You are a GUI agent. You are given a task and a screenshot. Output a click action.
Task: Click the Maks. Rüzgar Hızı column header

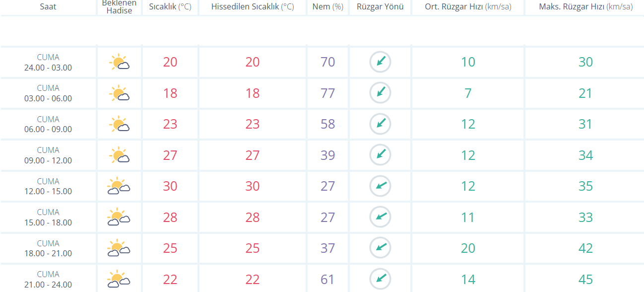click(586, 7)
